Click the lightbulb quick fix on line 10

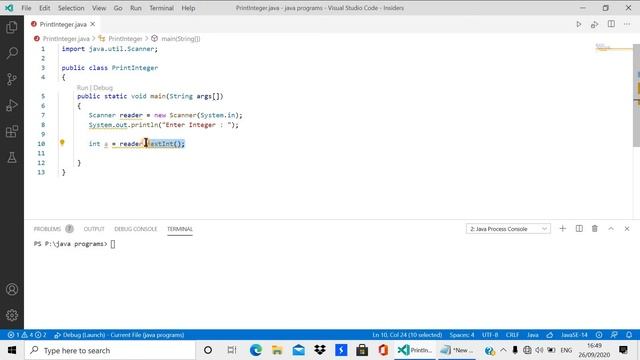[62, 142]
